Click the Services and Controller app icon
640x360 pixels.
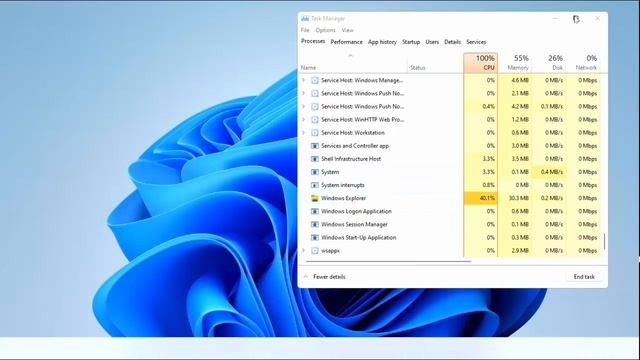click(315, 146)
